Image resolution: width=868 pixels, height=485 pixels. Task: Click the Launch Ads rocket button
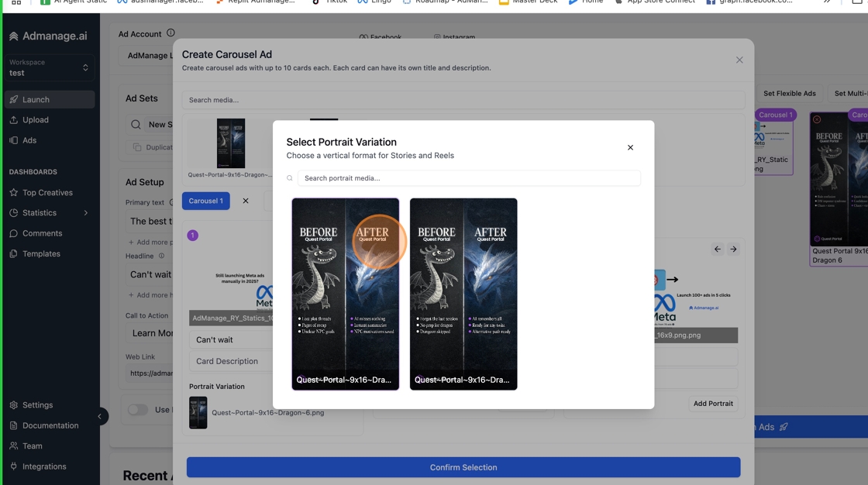(811, 427)
